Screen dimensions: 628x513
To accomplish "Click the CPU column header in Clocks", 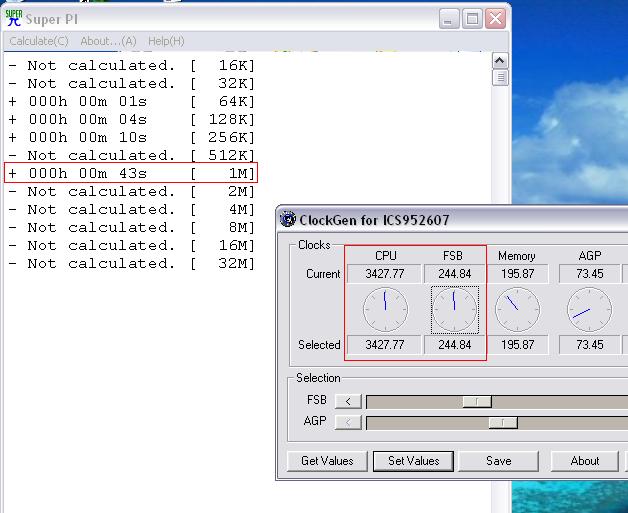I will 386,255.
